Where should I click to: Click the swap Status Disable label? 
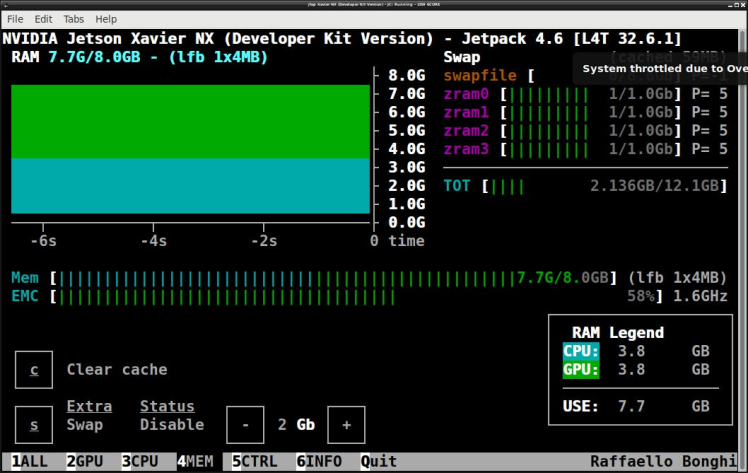[x=167, y=424]
